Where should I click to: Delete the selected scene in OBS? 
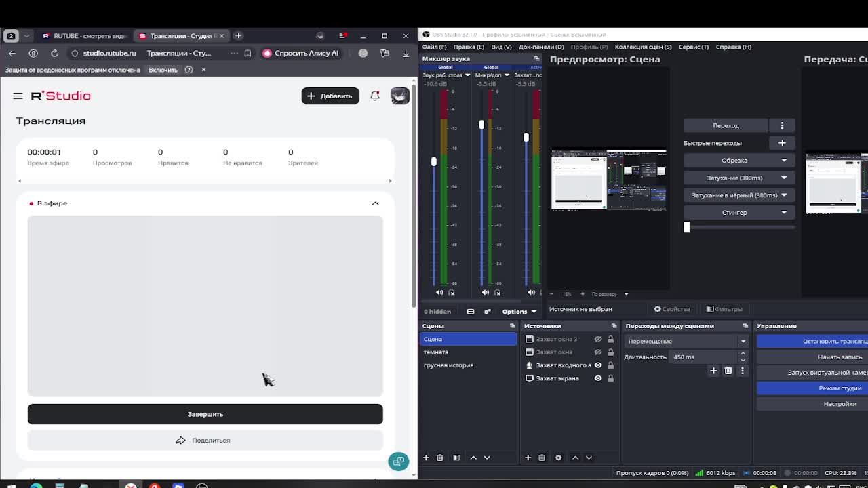(x=439, y=457)
